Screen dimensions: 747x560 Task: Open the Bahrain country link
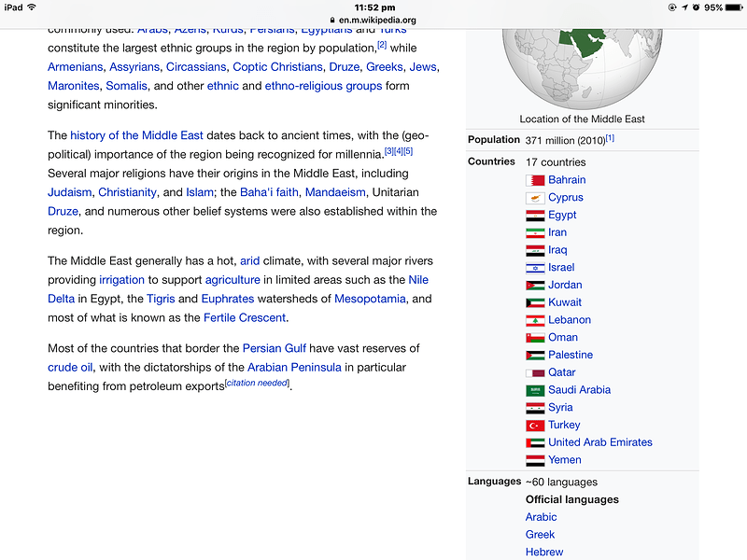tap(567, 180)
